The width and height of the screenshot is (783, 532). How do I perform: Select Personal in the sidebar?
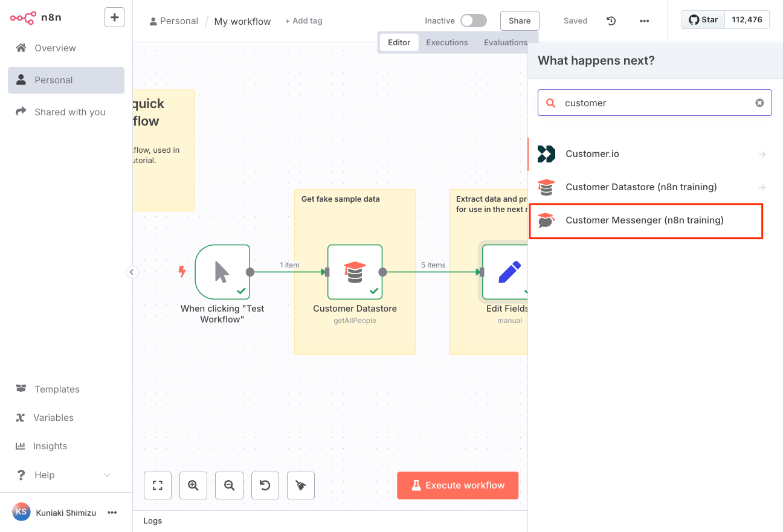coord(66,80)
